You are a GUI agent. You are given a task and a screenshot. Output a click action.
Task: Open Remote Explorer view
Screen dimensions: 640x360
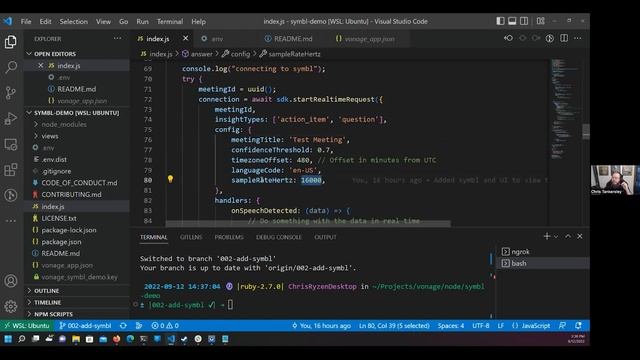11,144
